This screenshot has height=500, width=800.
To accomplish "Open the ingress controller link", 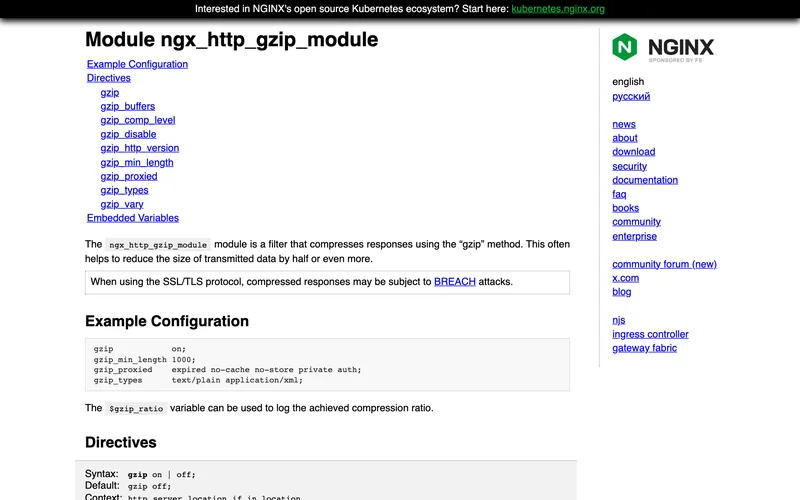I will click(x=650, y=334).
